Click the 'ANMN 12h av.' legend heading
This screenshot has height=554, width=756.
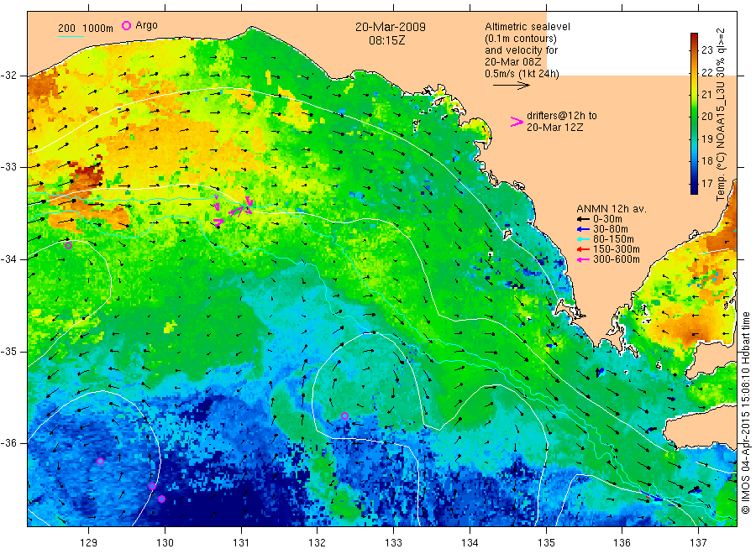coord(612,209)
